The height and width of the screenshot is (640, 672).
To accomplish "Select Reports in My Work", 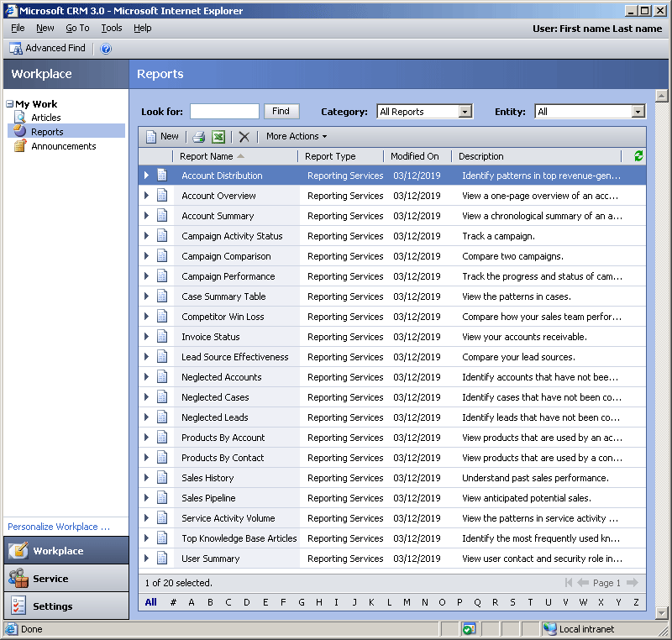I will pos(47,132).
